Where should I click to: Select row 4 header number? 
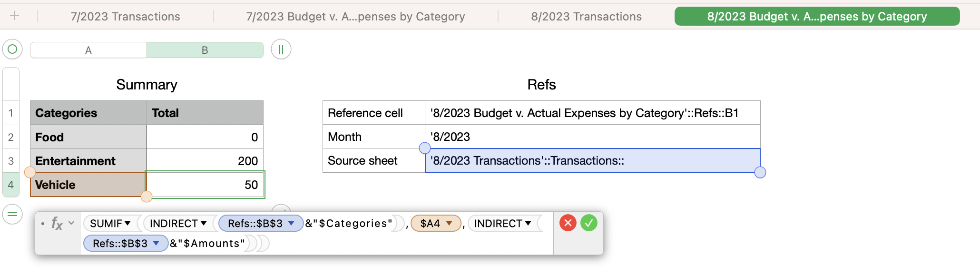point(11,185)
